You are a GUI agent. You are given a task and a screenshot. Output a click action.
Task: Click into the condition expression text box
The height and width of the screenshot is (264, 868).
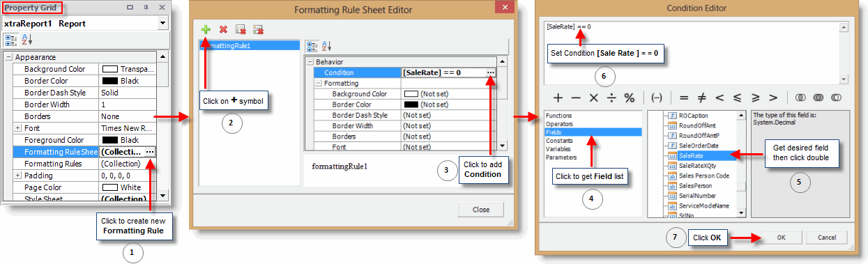[x=691, y=53]
